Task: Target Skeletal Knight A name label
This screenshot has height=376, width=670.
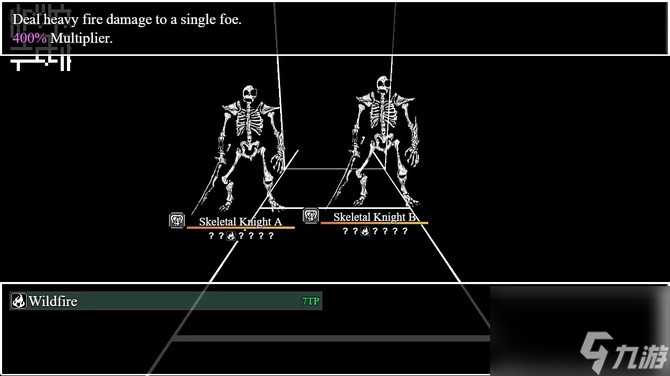Action: [240, 222]
